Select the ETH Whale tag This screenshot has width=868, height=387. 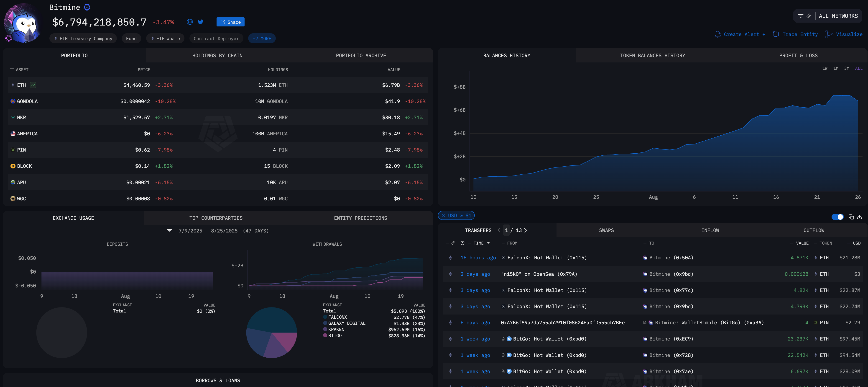pyautogui.click(x=166, y=39)
